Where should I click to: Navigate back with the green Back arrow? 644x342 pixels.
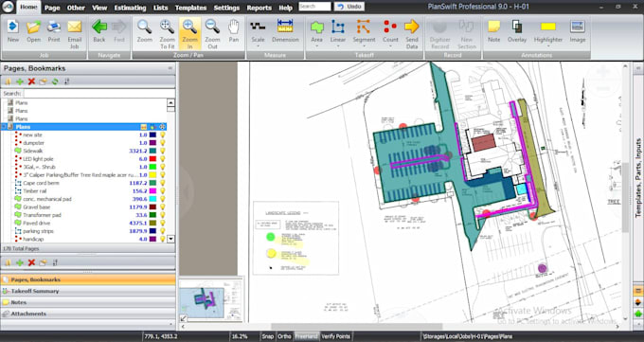click(99, 31)
